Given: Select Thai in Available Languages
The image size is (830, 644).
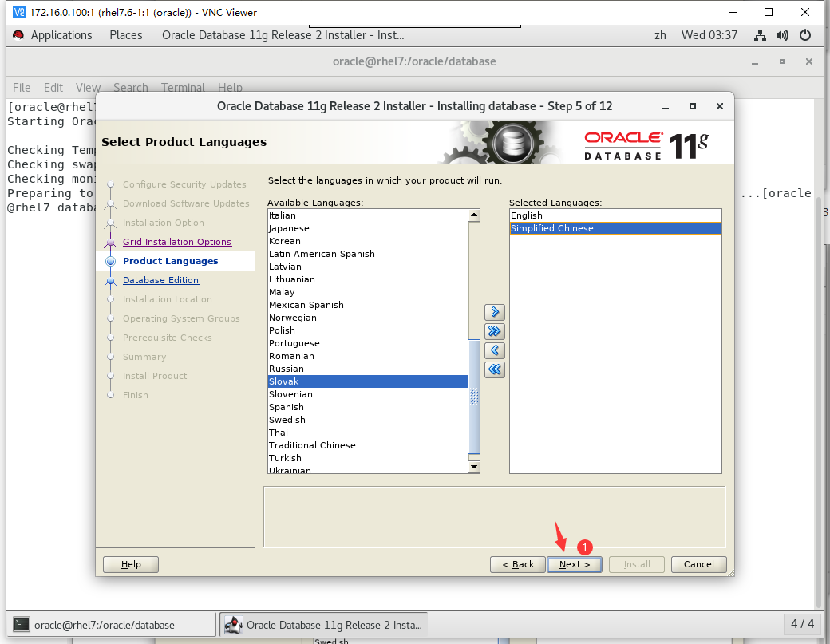Looking at the screenshot, I should 368,433.
